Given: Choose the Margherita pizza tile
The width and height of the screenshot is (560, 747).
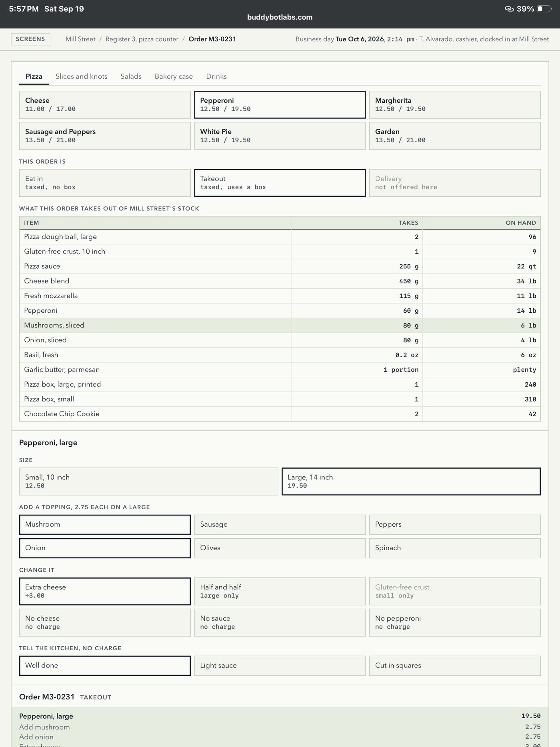Looking at the screenshot, I should tap(455, 105).
